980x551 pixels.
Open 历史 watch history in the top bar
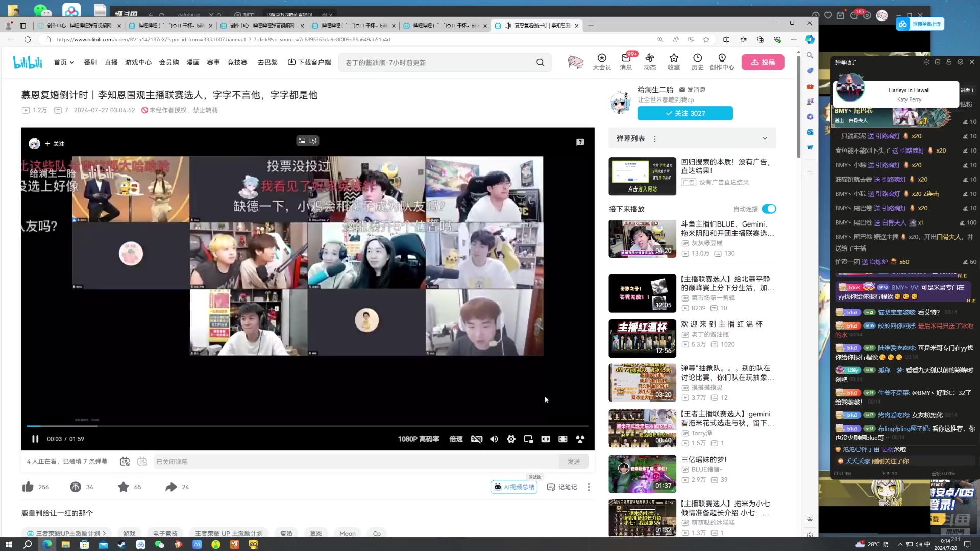click(x=697, y=62)
